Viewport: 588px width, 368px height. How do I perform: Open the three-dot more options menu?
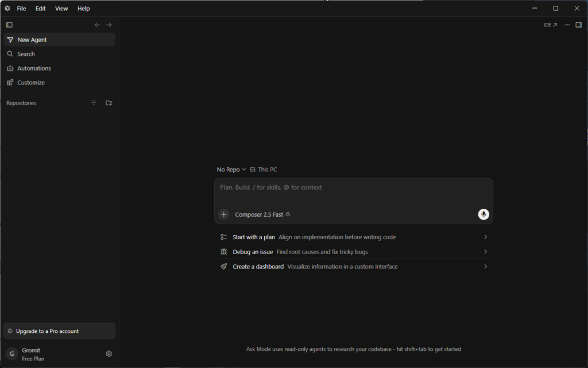coord(567,25)
